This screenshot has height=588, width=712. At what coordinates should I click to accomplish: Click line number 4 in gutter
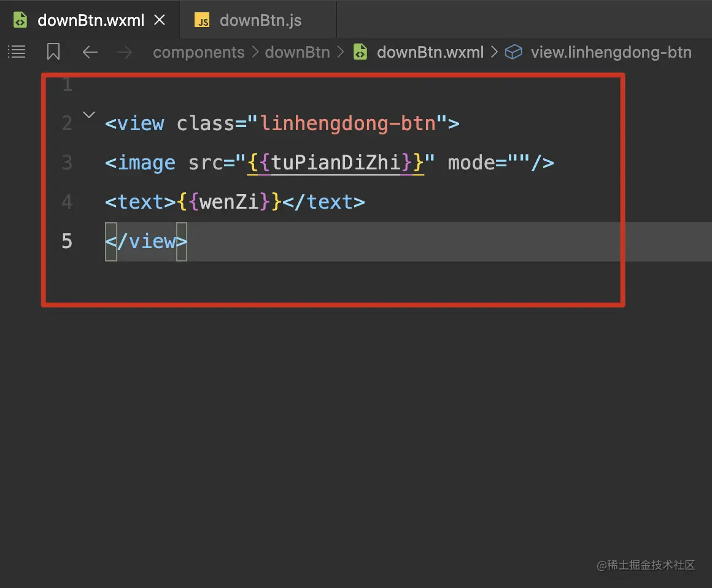(x=67, y=202)
